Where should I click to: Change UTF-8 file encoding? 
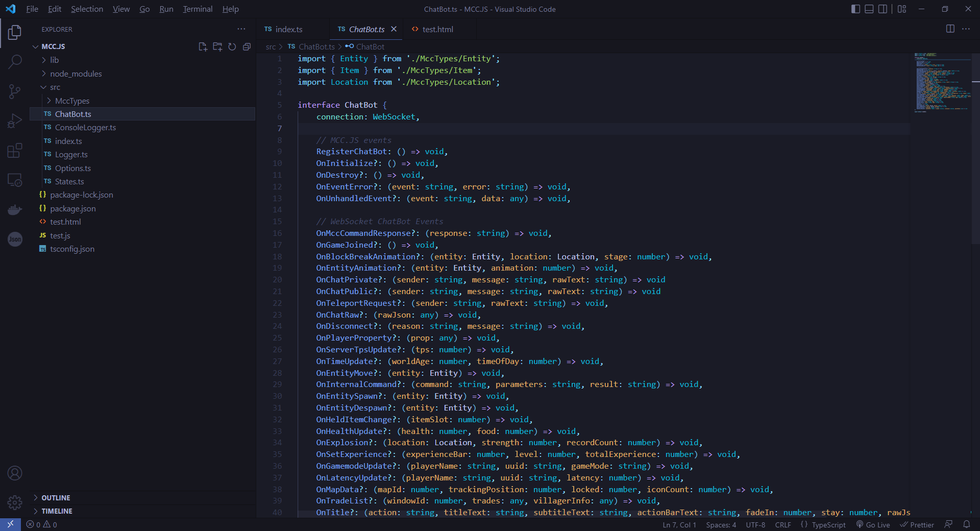(x=755, y=524)
